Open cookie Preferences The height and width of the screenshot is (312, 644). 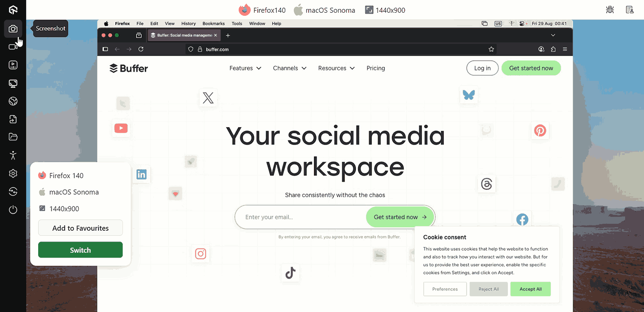point(445,289)
